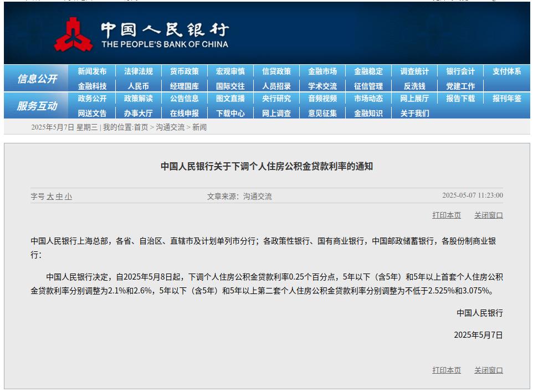This screenshot has height=392, width=533.
Task: Open 金融知识 page
Action: click(x=368, y=113)
